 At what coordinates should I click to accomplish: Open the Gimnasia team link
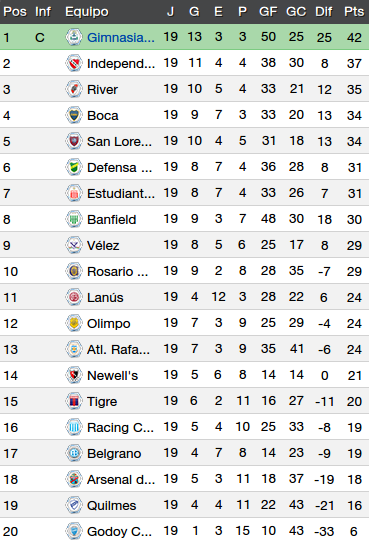(x=121, y=37)
